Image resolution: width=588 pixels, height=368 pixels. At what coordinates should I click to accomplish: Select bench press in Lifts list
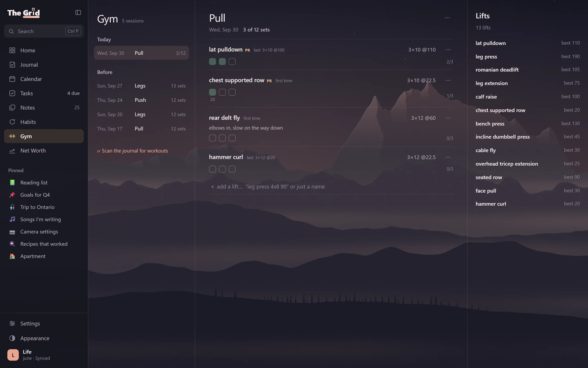coord(528,124)
